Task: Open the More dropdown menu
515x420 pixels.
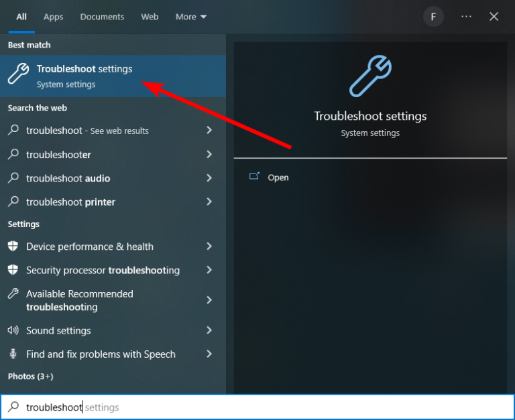Action: 191,17
